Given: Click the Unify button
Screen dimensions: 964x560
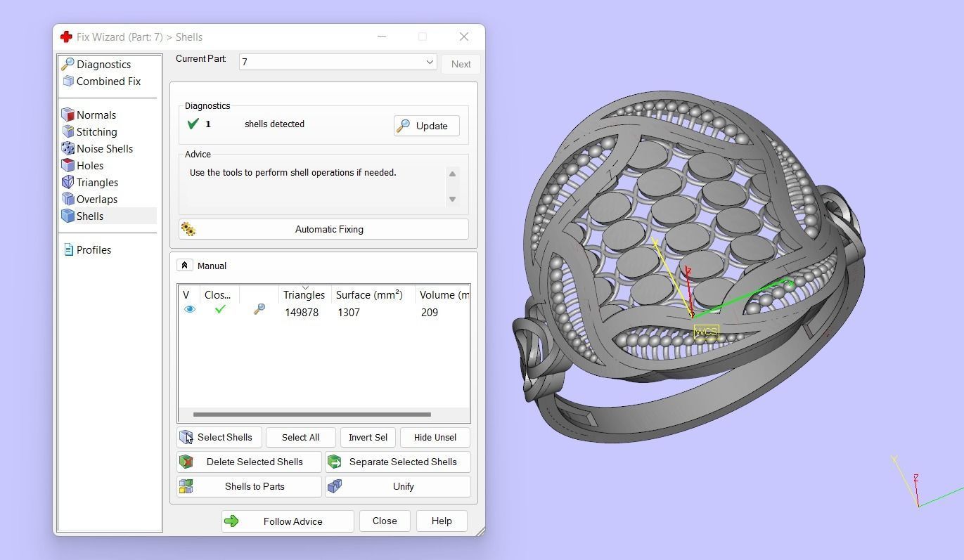Looking at the screenshot, I should point(398,487).
